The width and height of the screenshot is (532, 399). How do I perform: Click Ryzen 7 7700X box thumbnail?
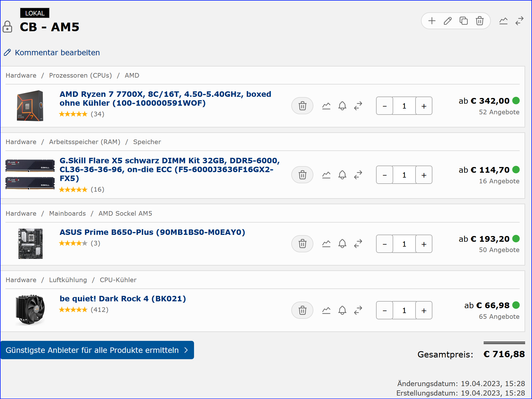pyautogui.click(x=30, y=106)
